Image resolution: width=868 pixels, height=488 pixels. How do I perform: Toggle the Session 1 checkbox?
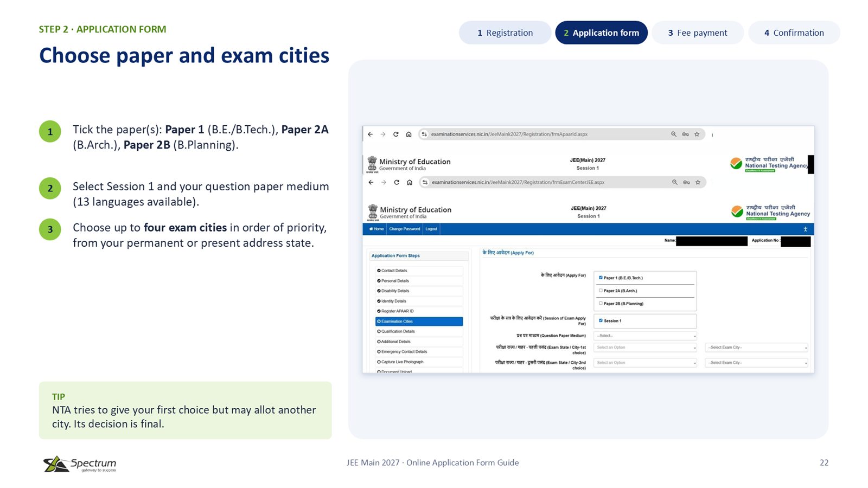pyautogui.click(x=601, y=320)
